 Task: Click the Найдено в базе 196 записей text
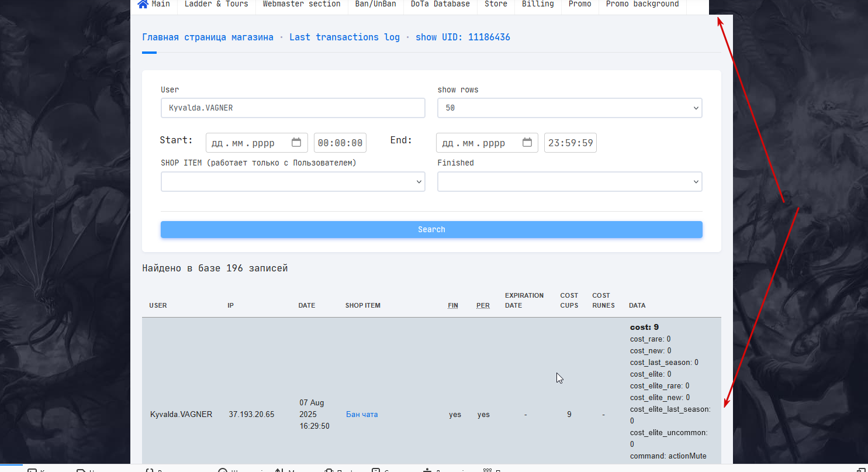[215, 268]
